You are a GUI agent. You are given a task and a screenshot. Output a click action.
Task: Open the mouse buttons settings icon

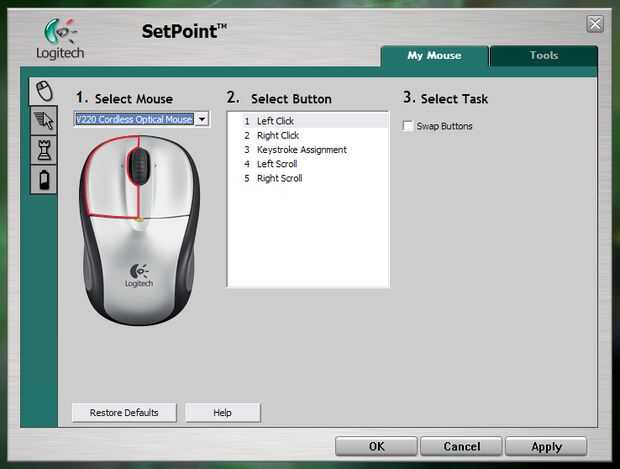(44, 91)
